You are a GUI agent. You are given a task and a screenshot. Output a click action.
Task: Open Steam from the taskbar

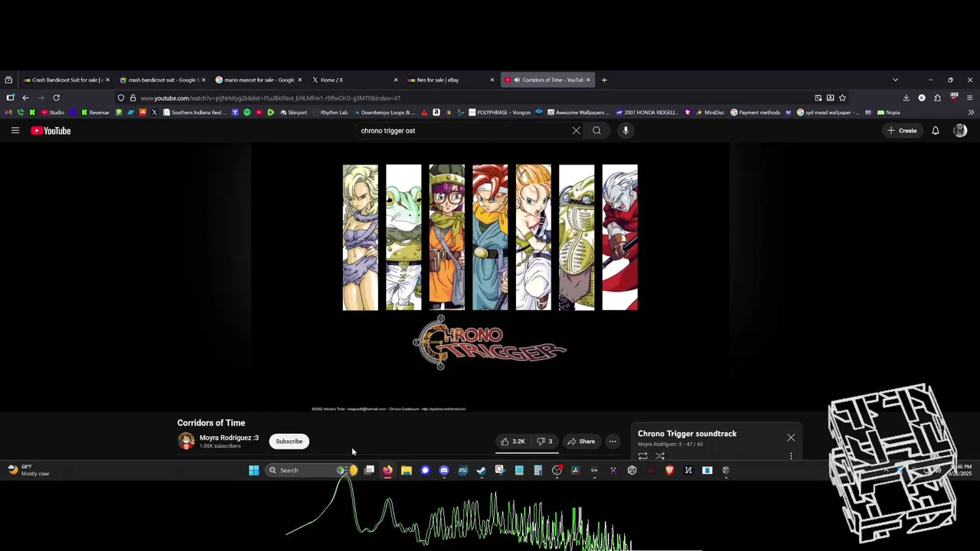click(481, 471)
